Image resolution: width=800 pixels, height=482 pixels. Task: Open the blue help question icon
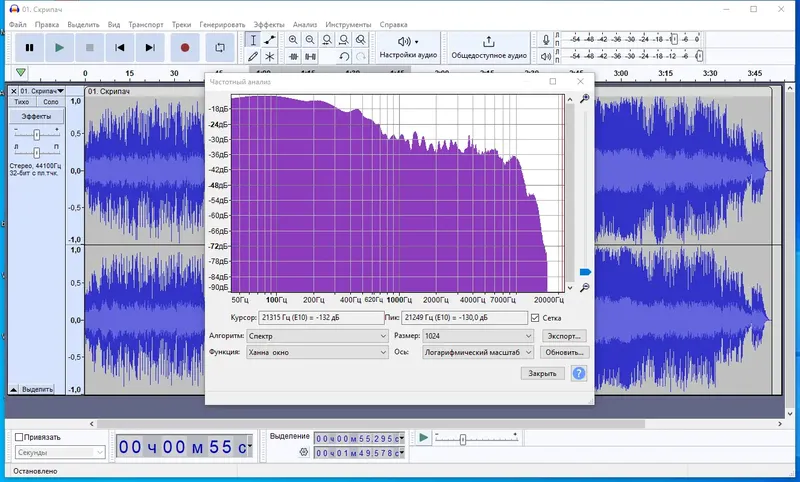[579, 373]
